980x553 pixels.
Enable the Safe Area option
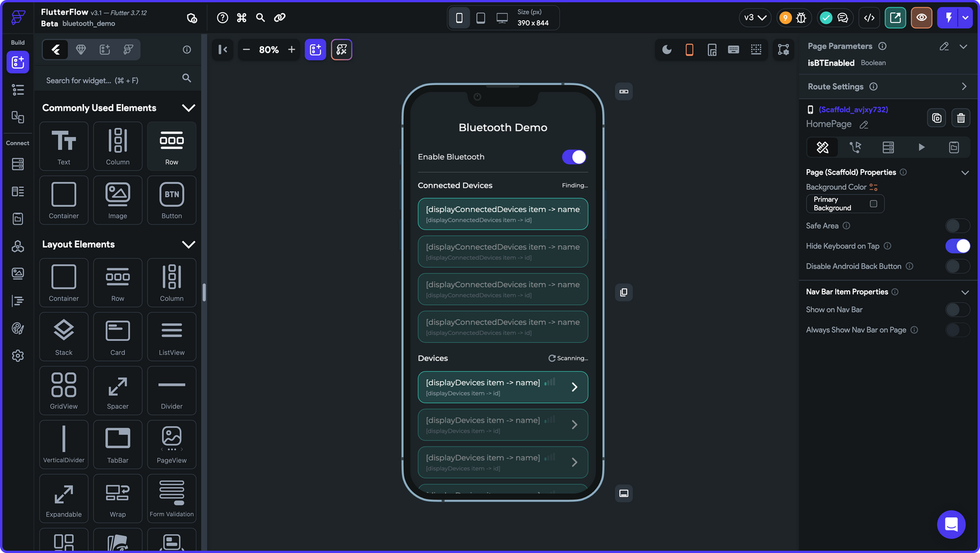pos(957,225)
